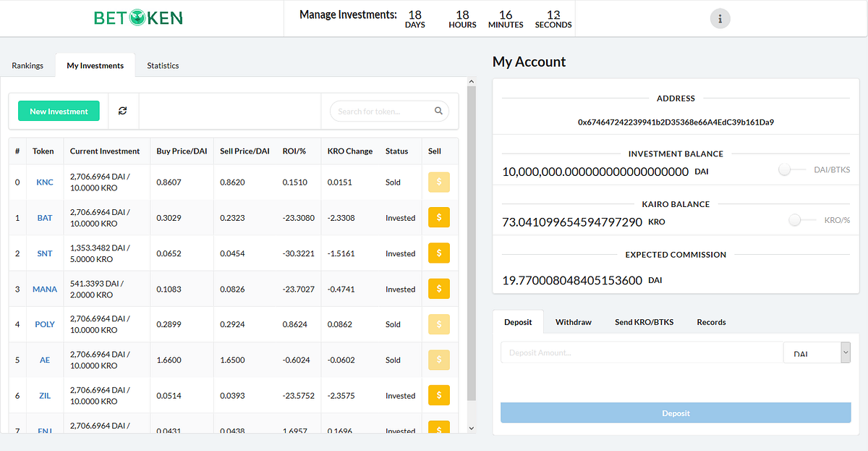Click the Deposit Amount input field
868x451 pixels.
642,353
